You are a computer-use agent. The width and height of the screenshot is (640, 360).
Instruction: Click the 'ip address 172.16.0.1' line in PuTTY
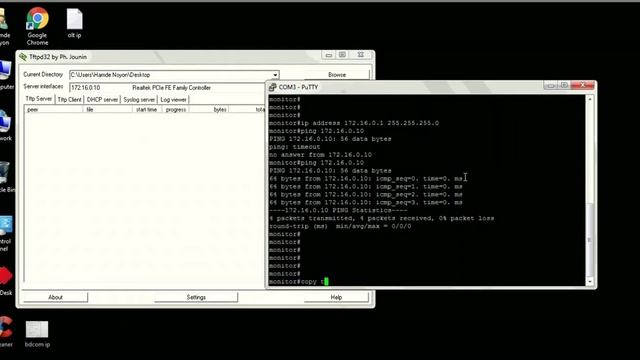pyautogui.click(x=354, y=123)
